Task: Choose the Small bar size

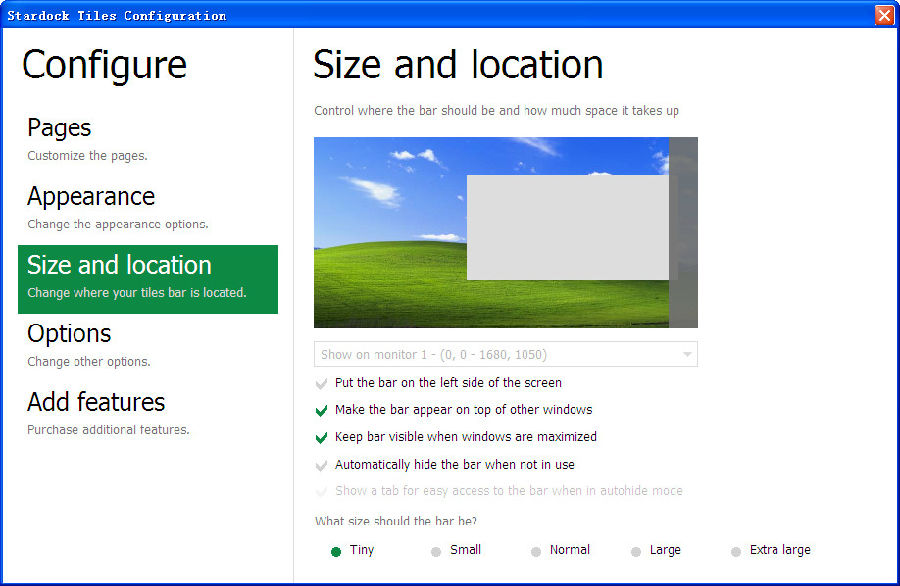Action: click(436, 550)
